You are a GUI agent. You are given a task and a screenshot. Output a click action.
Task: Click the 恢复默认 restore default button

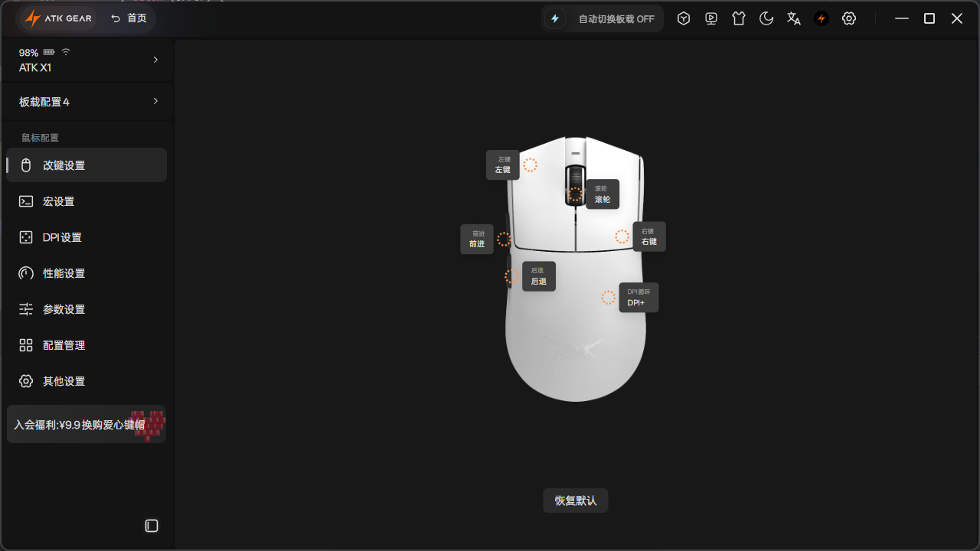click(576, 500)
